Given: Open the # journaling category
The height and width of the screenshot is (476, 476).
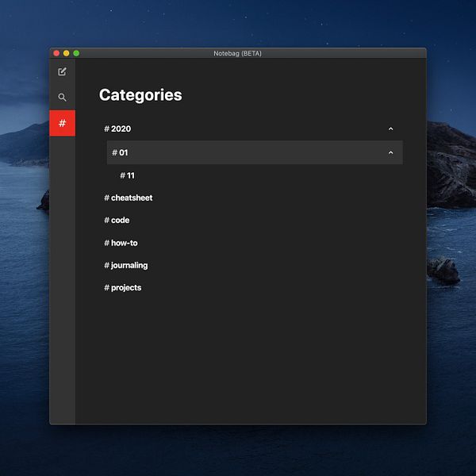Looking at the screenshot, I should pos(126,266).
